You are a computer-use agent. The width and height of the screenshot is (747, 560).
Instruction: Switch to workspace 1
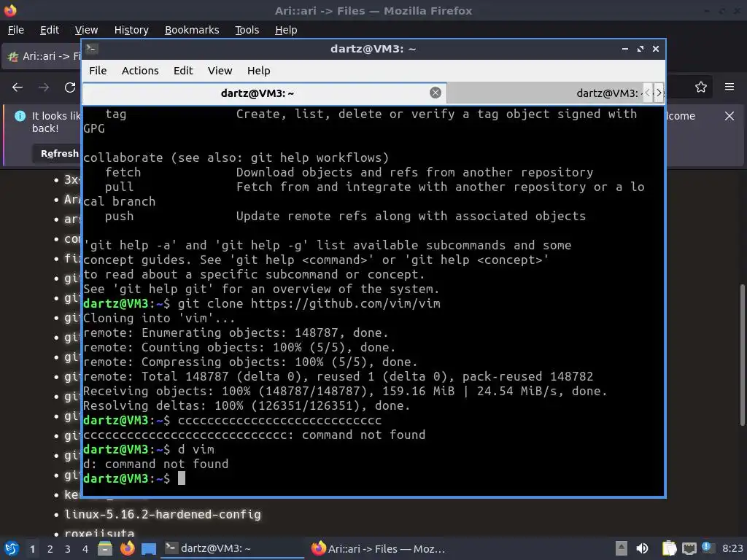tap(32, 549)
